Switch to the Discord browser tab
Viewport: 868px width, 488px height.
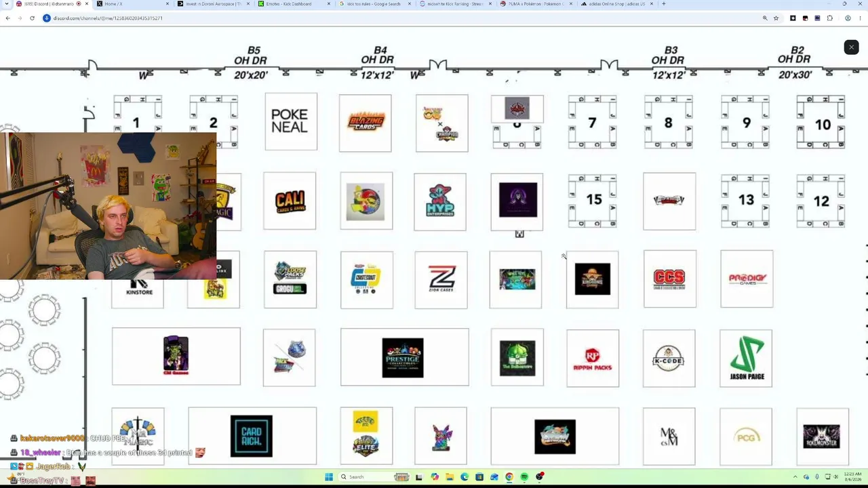click(51, 4)
